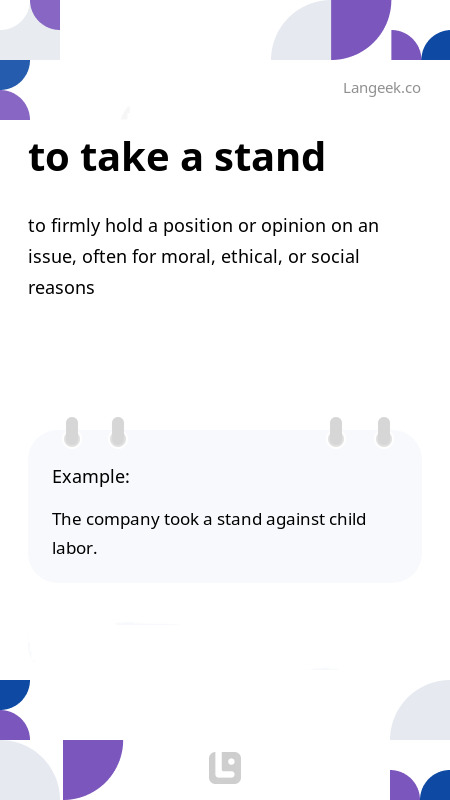Select the heading 'to take a stand'
The width and height of the screenshot is (450, 800).
(x=177, y=157)
